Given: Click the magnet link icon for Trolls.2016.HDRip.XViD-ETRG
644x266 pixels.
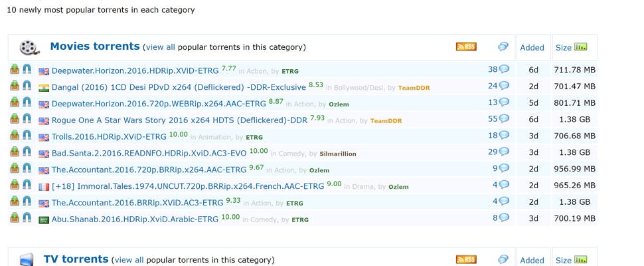Looking at the screenshot, I should coord(27,136).
